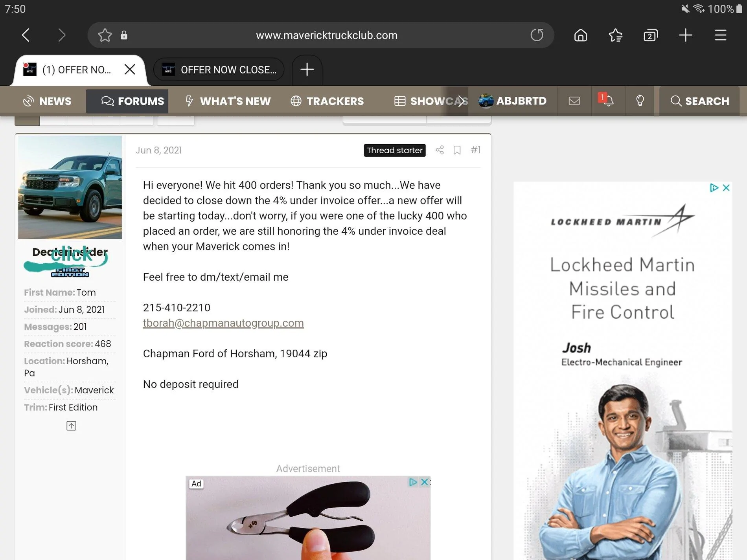Open forum SEARCH
Screen dimensions: 747x560
click(x=699, y=101)
